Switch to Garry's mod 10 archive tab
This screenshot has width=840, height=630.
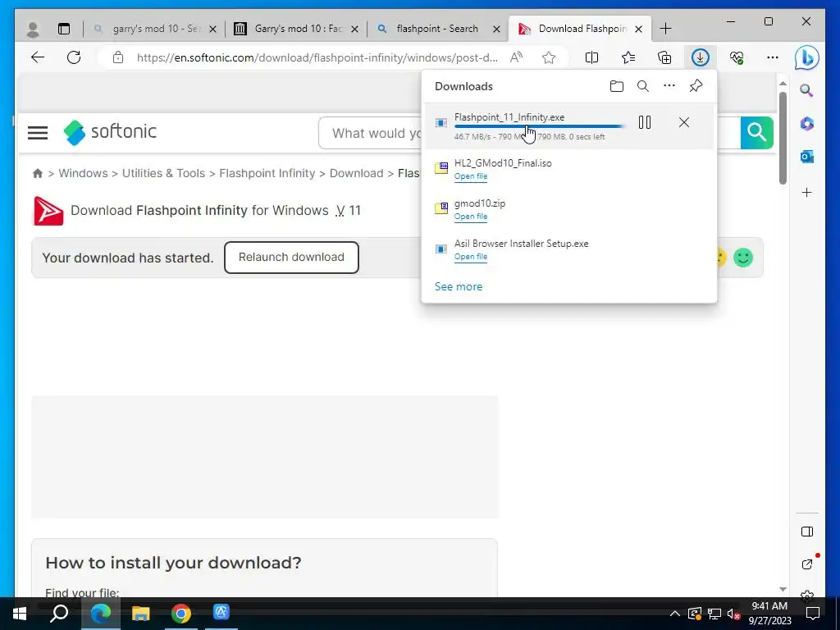pos(295,29)
